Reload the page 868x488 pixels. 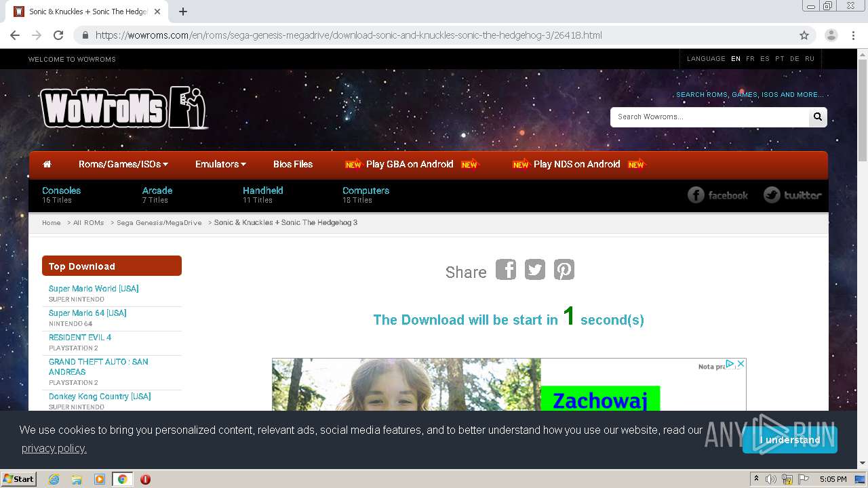[58, 35]
